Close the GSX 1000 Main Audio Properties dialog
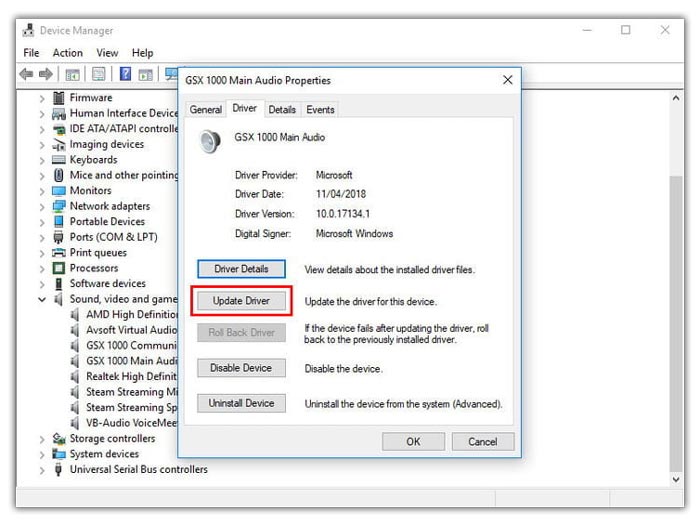Image resolution: width=700 pixels, height=525 pixels. click(508, 80)
